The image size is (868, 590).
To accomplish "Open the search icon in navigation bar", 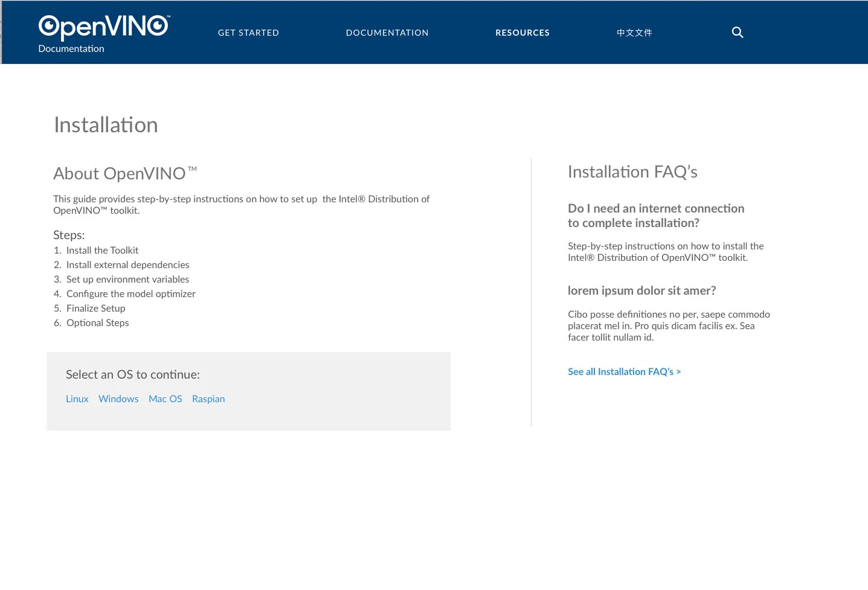I will coord(737,32).
